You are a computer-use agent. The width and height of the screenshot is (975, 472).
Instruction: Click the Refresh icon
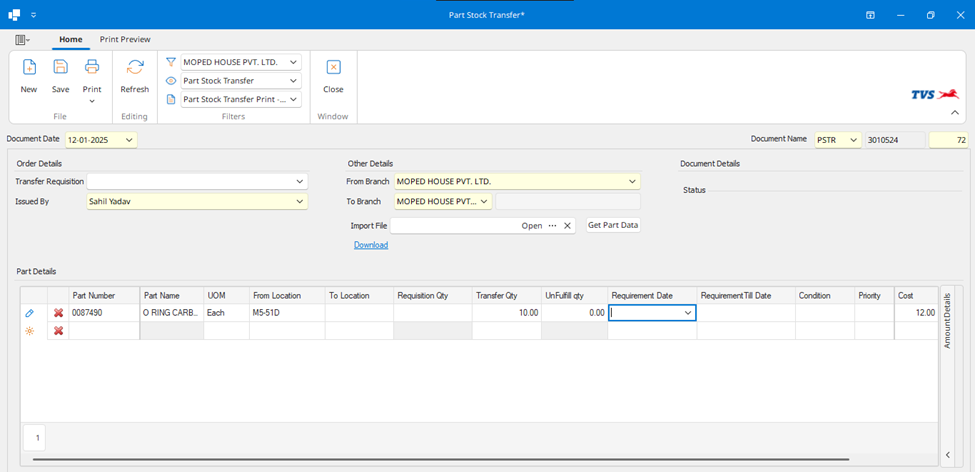coord(134,68)
